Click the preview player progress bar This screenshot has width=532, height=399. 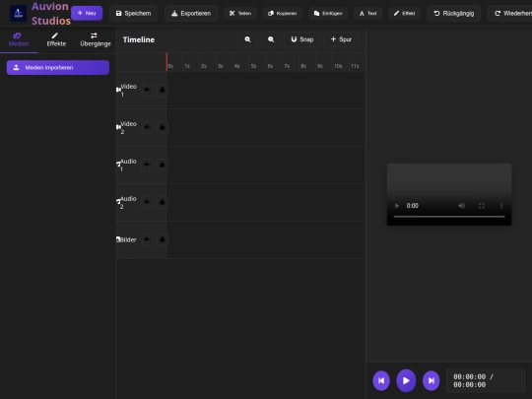coord(449,216)
